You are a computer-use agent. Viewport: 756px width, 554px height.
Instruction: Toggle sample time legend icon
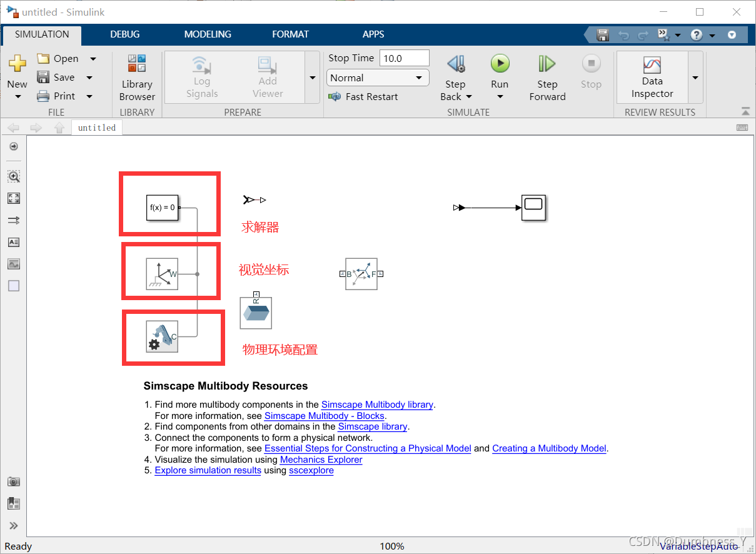[x=14, y=220]
